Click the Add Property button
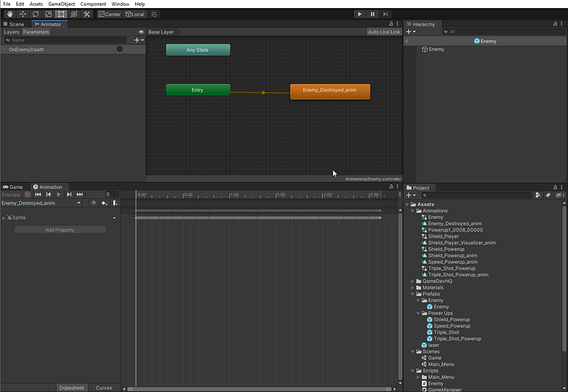This screenshot has height=392, width=568. pos(60,230)
